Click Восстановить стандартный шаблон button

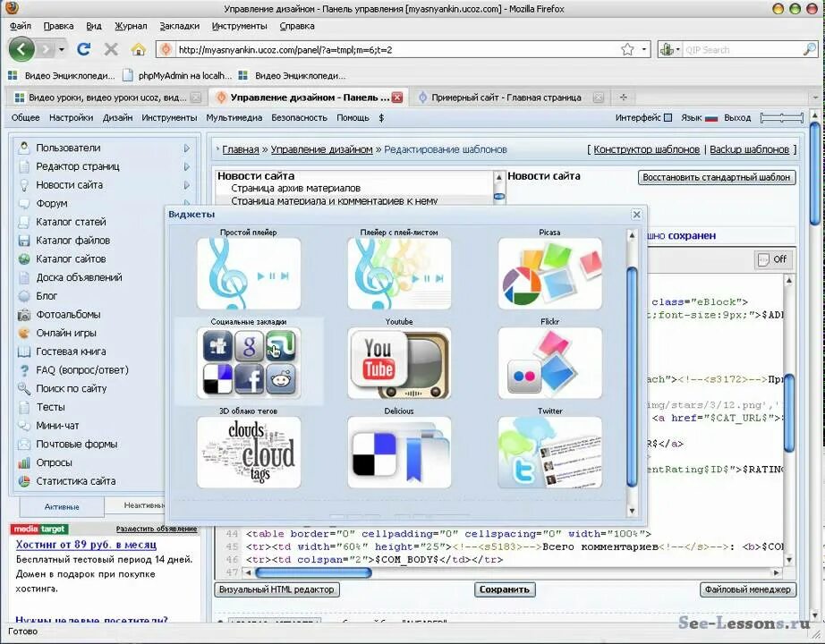(717, 177)
